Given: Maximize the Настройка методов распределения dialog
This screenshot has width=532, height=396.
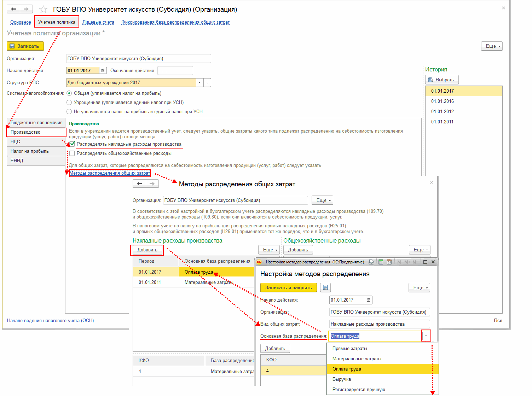Looking at the screenshot, I should 425,262.
